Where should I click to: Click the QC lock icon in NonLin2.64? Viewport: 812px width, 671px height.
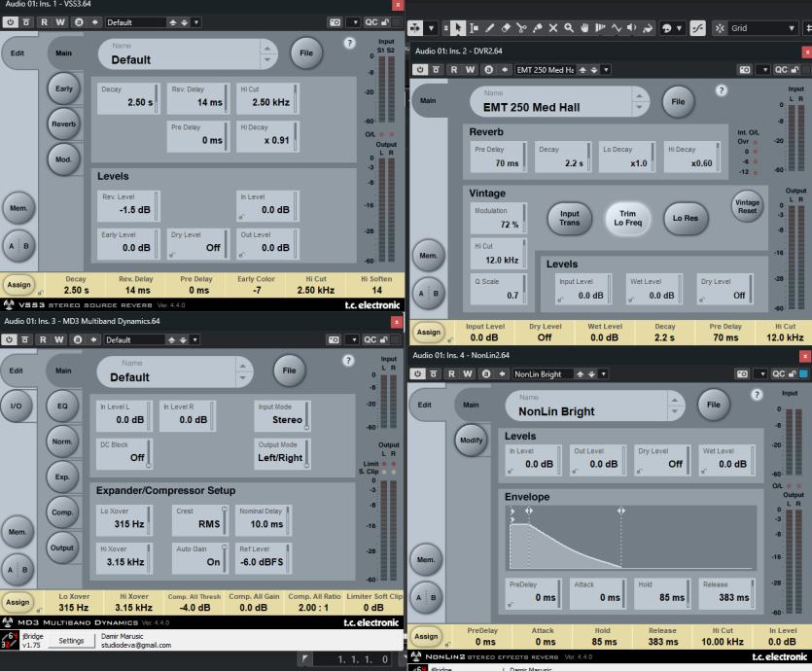pos(792,373)
